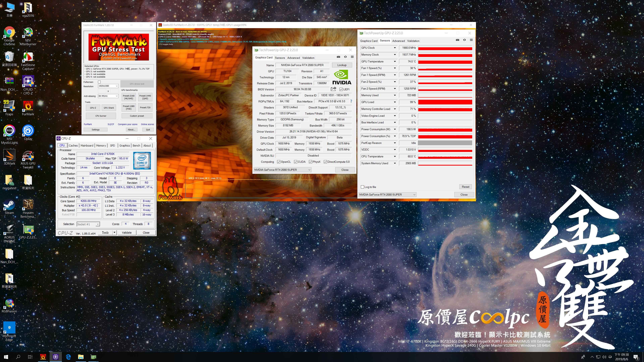Viewport: 644px width, 362px height.
Task: Open the Anti-aliasing 8X MSAA dropdown
Action: point(108,96)
